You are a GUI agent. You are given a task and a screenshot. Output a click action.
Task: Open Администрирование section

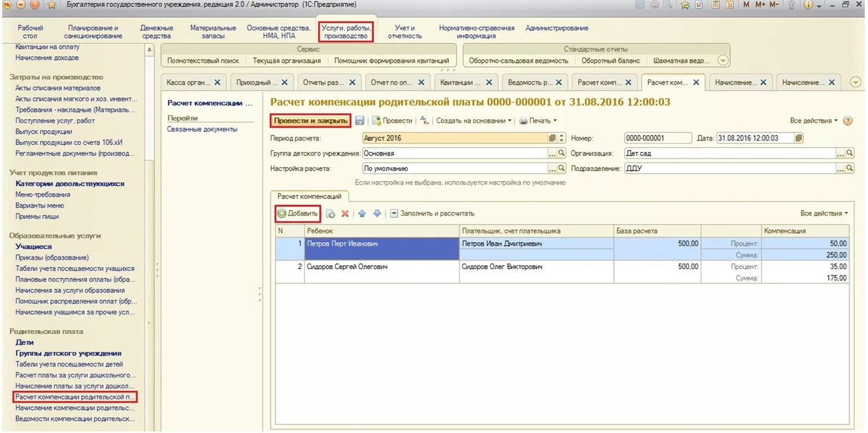click(x=557, y=28)
